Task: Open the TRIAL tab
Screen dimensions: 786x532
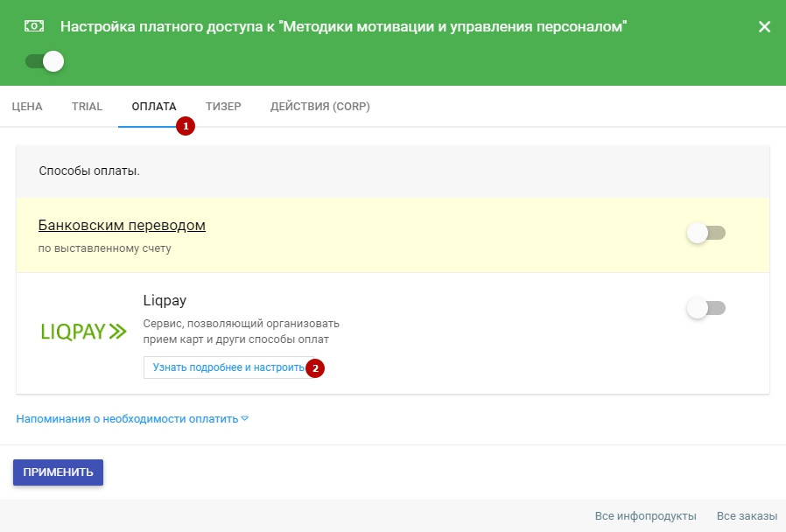Action: [x=87, y=107]
